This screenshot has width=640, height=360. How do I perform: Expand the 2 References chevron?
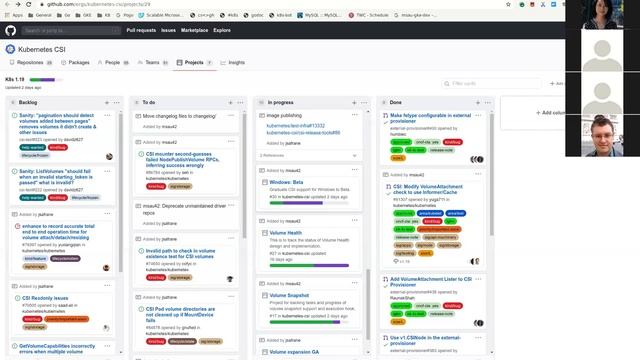point(354,156)
